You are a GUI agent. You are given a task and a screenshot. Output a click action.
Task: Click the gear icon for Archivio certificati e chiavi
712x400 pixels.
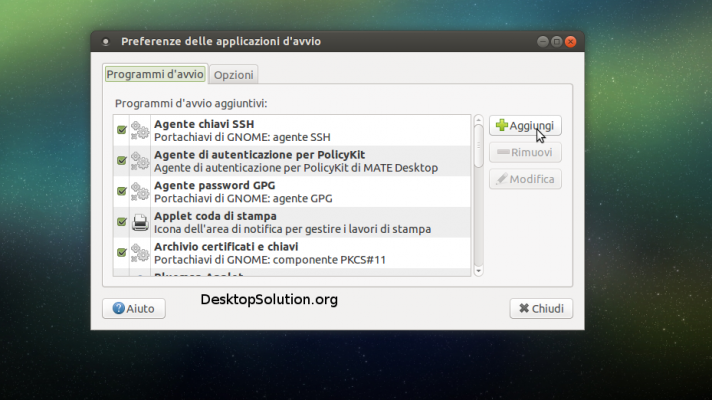[x=139, y=252]
